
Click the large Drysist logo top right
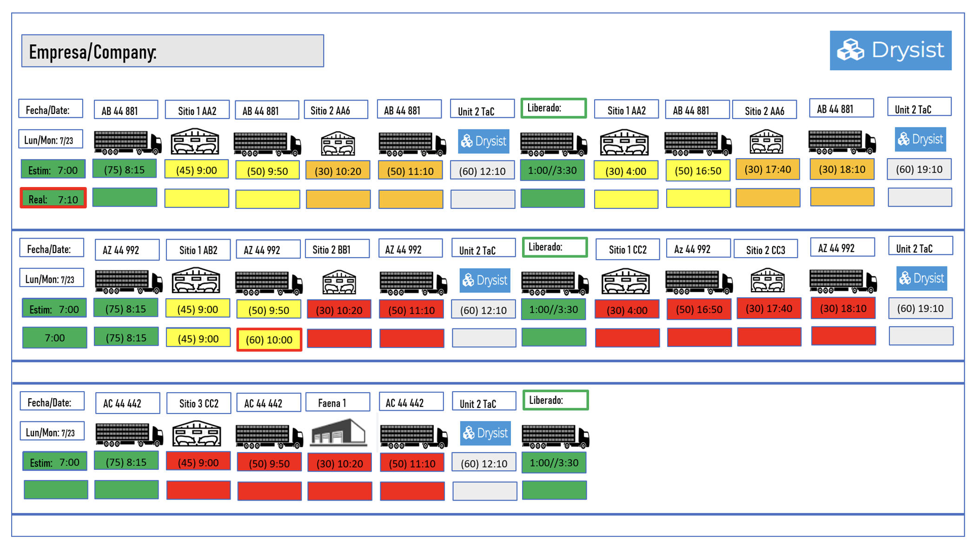coord(890,50)
